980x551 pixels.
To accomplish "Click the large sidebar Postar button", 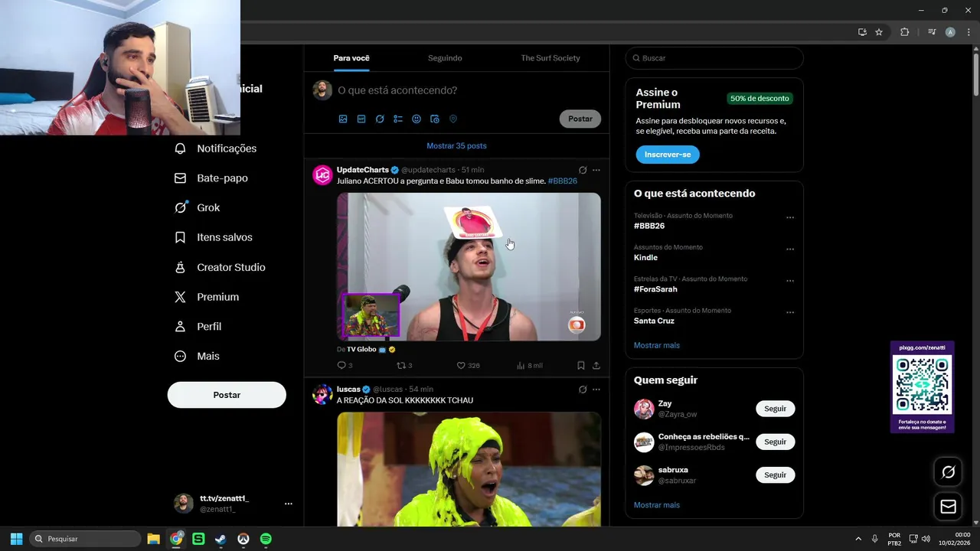I will pyautogui.click(x=227, y=395).
